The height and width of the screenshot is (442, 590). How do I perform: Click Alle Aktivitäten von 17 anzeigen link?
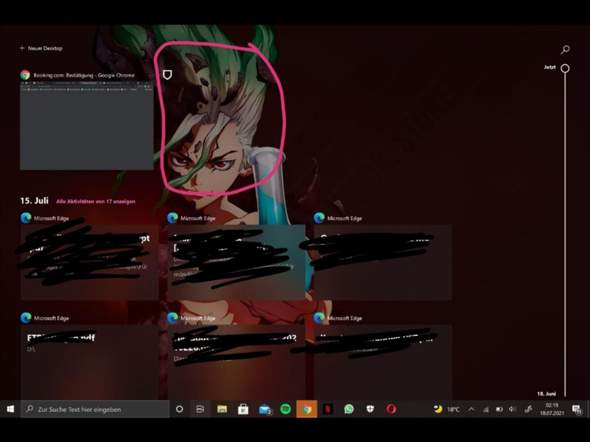pyautogui.click(x=96, y=202)
